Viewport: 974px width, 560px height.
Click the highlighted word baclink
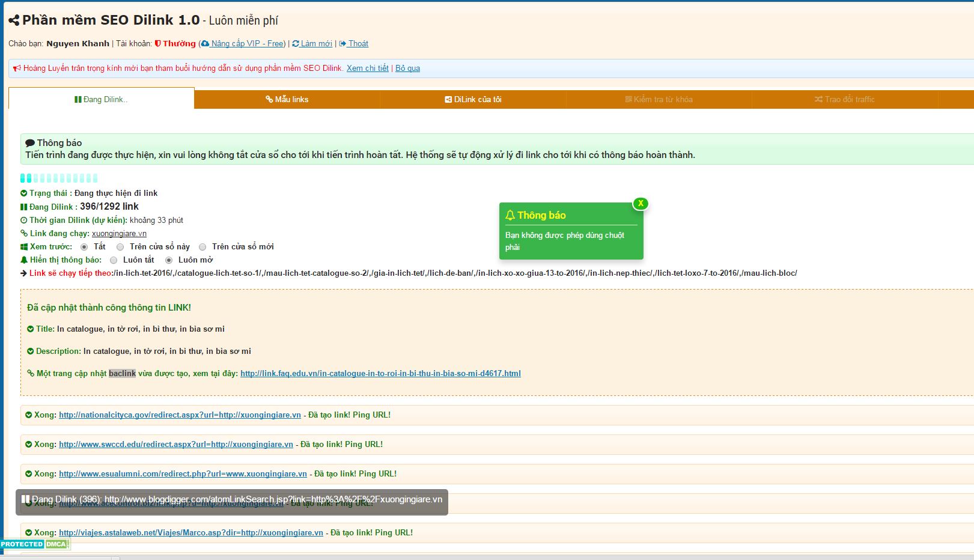[x=122, y=374]
